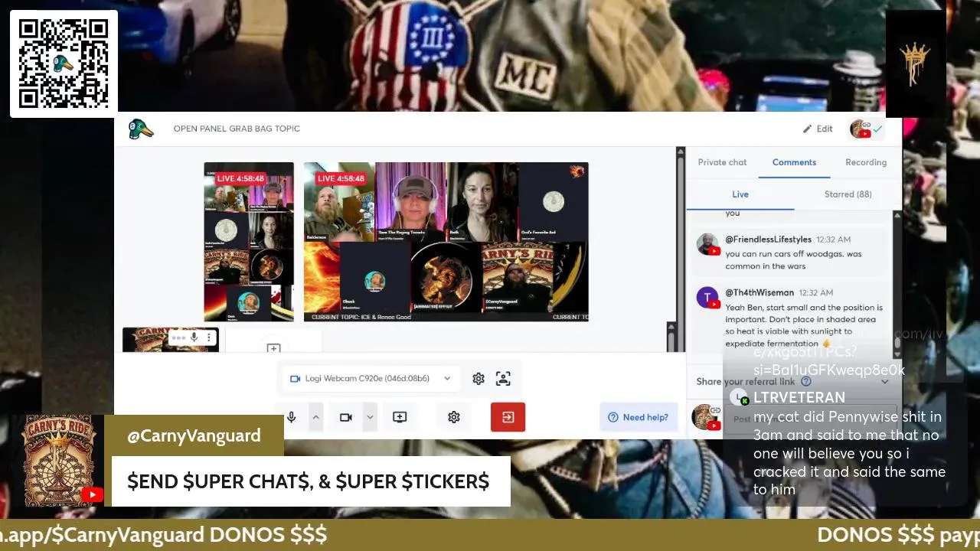
Task: Click the OPEN PANEL GRAB BAG TOPIC title
Action: click(237, 129)
